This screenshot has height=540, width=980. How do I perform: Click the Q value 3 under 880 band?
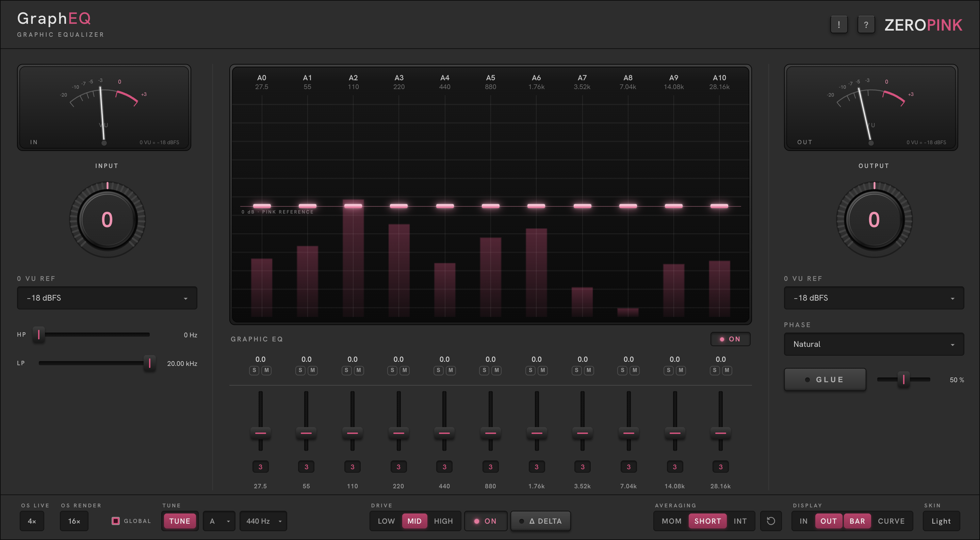(490, 467)
